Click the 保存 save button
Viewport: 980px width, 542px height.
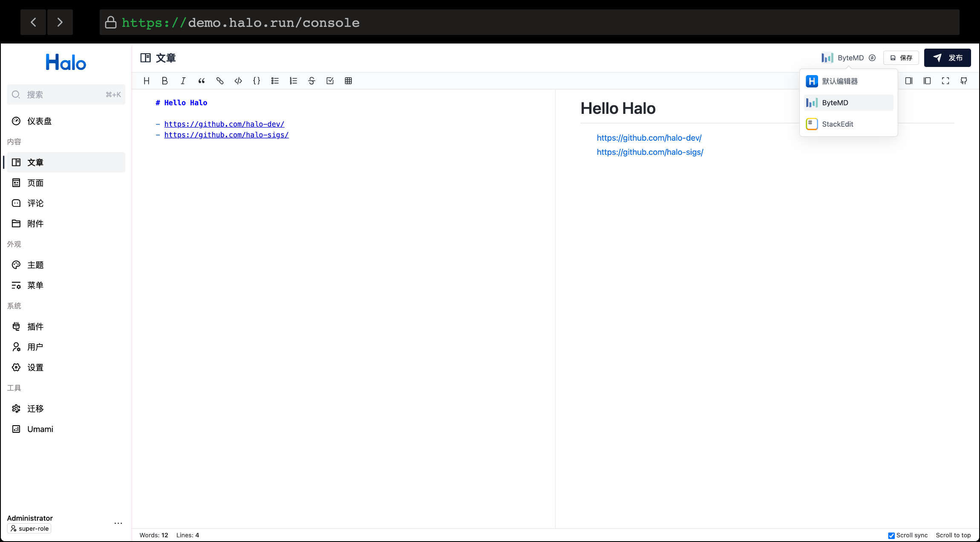coord(901,58)
